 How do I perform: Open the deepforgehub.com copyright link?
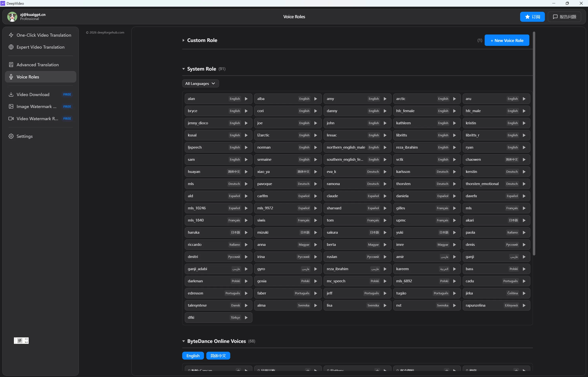[x=105, y=32]
